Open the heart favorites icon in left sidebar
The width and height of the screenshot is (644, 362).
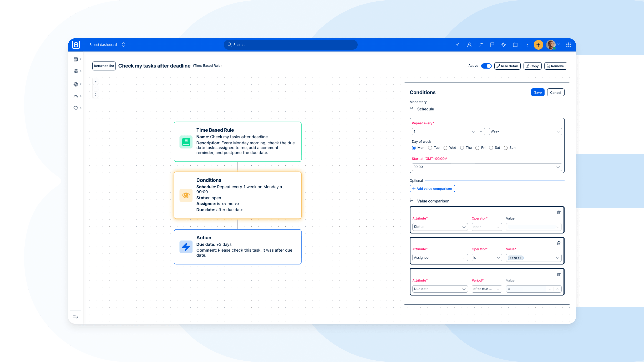(x=76, y=108)
